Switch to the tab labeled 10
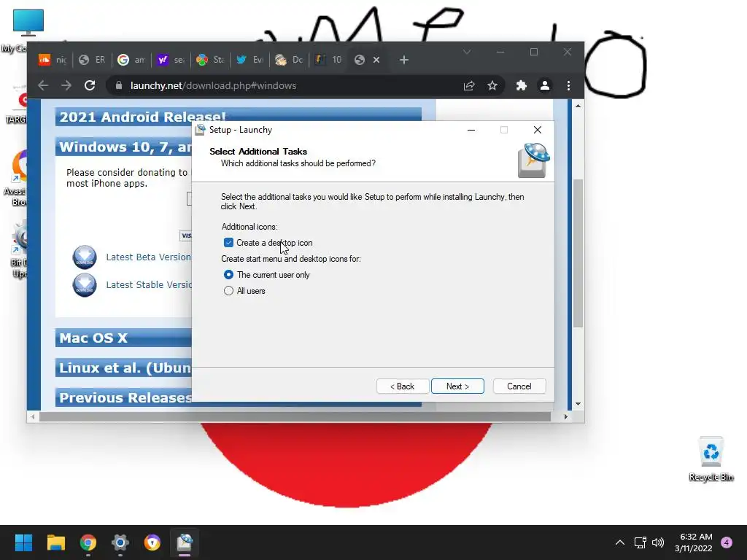 [329, 60]
